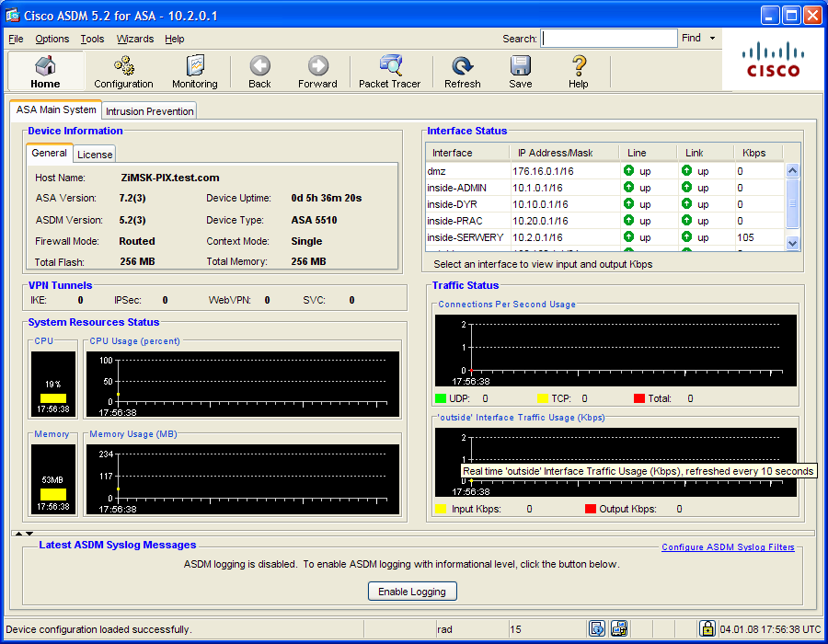Image resolution: width=828 pixels, height=644 pixels.
Task: Click the device uptime value
Action: pyautogui.click(x=327, y=198)
